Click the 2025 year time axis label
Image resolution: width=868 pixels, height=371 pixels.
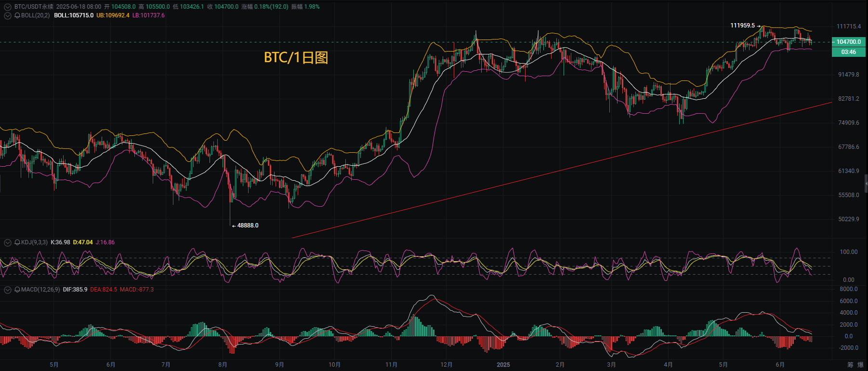[x=503, y=365]
